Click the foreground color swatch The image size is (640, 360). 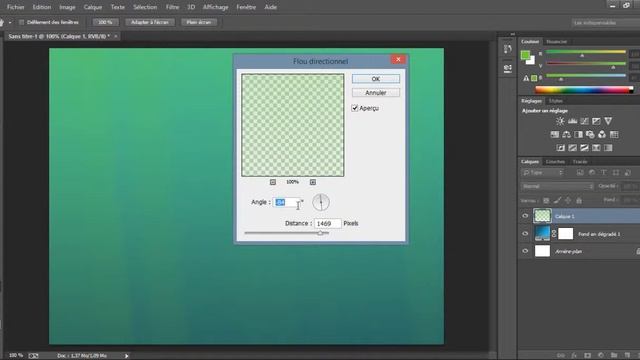[525, 55]
